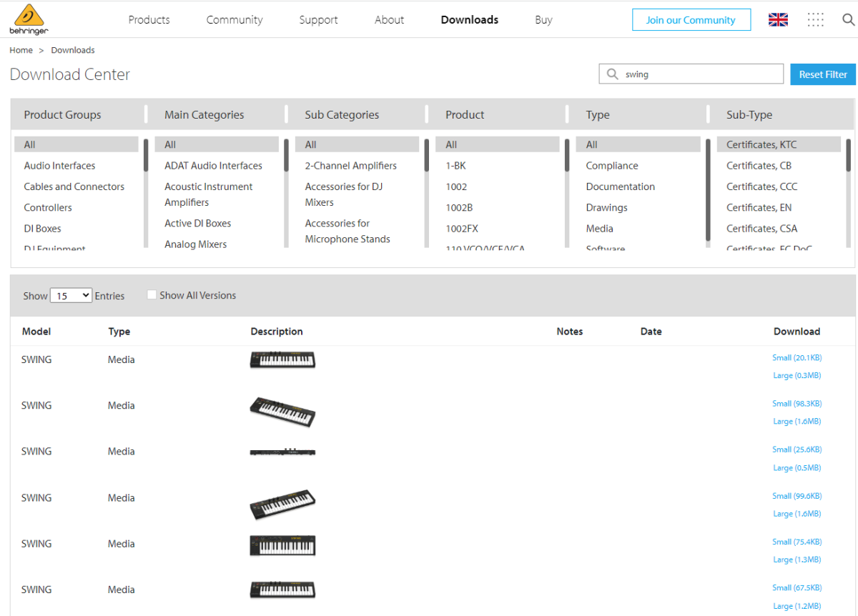Download the Large (0.5MB) image

[x=797, y=467]
